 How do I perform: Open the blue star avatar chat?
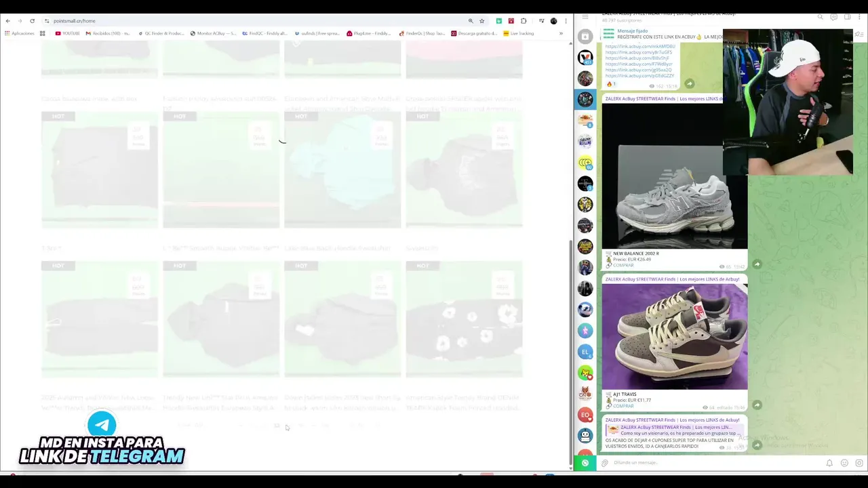[x=585, y=331]
